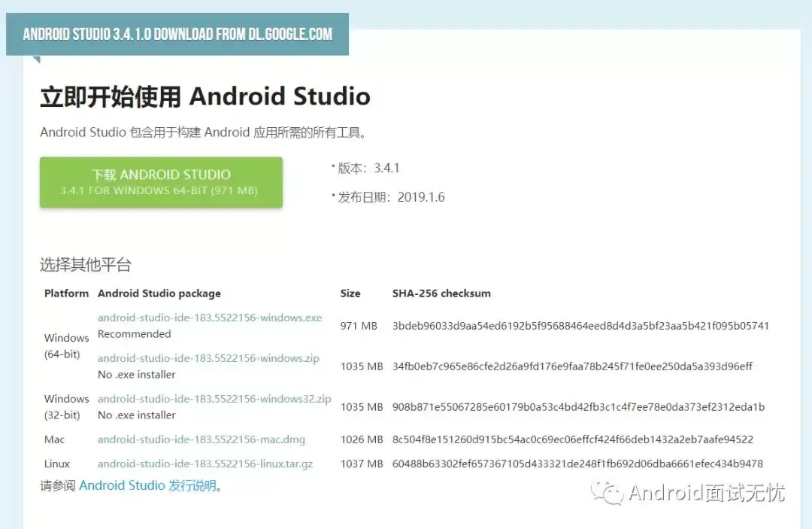The height and width of the screenshot is (529, 812).
Task: Click the 选择其他平台 heading
Action: (x=86, y=265)
